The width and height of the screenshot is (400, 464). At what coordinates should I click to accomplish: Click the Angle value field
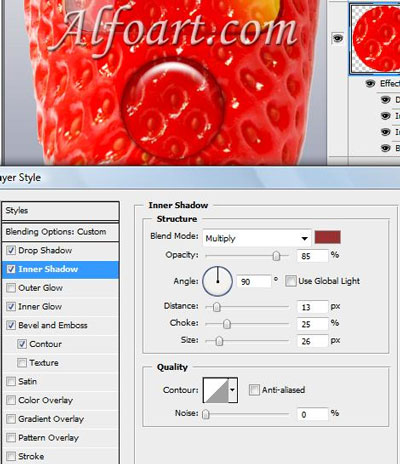tap(254, 282)
